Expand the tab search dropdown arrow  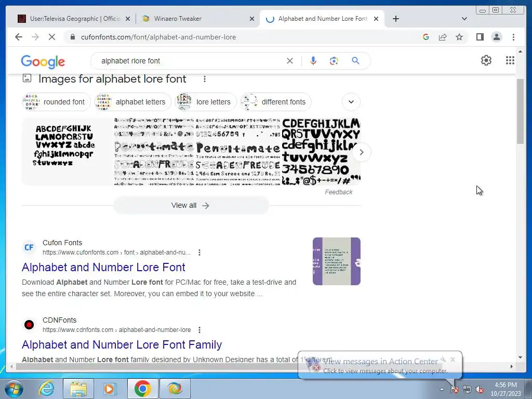coord(464,19)
